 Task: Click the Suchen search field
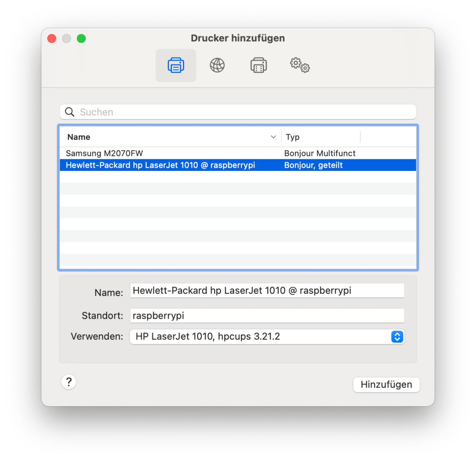coord(238,112)
